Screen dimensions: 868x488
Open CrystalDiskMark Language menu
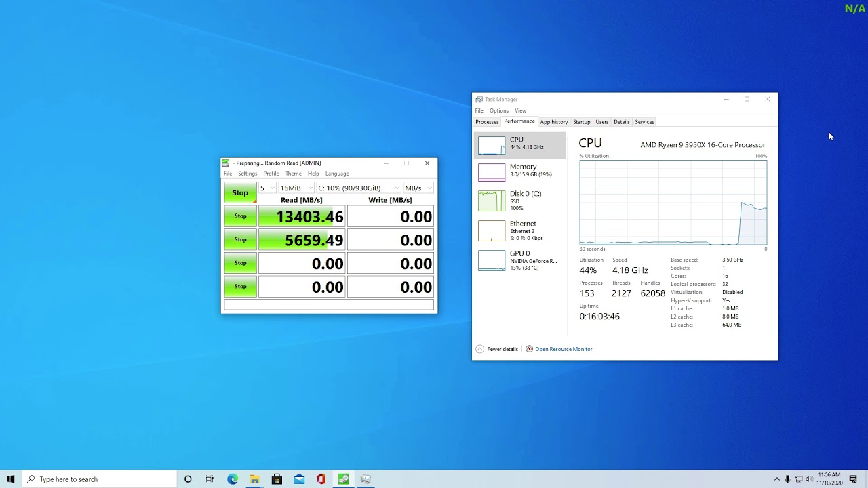[337, 174]
